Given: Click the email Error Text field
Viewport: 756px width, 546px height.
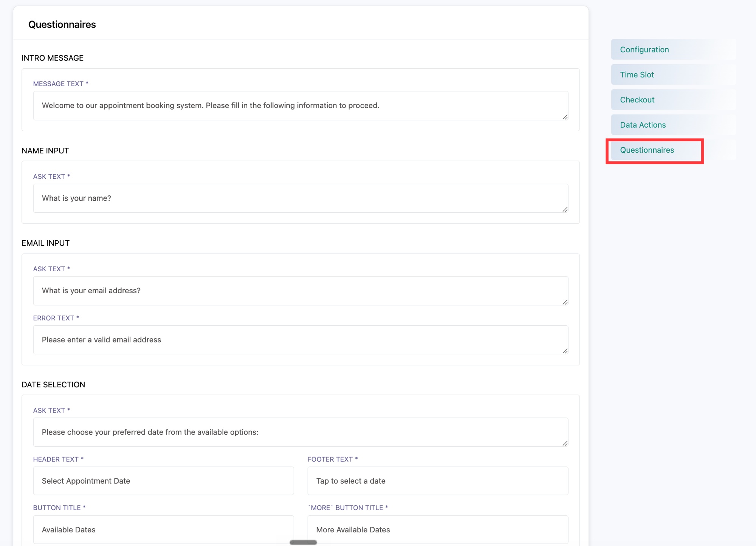Looking at the screenshot, I should 301,340.
